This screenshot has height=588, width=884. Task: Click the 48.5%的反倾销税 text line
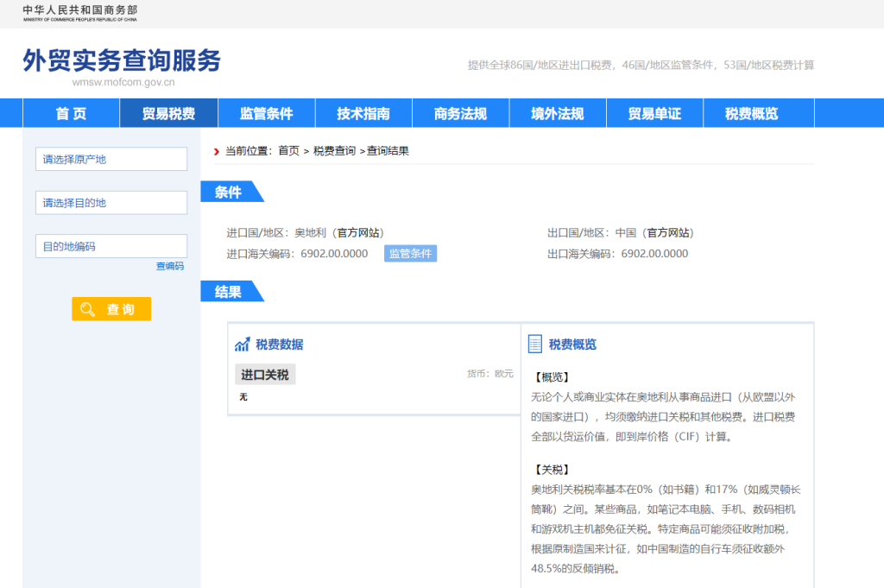click(576, 569)
